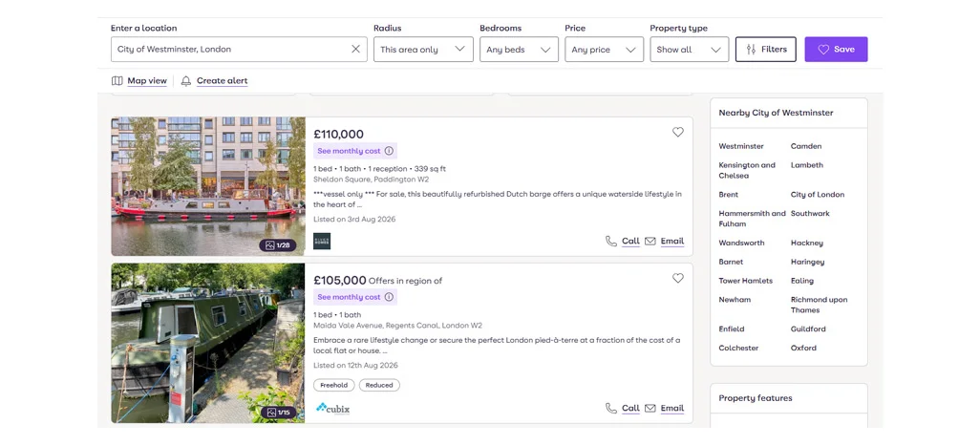The width and height of the screenshot is (980, 445).
Task: Email the agent for Maida Vale Avenue listing
Action: click(665, 408)
